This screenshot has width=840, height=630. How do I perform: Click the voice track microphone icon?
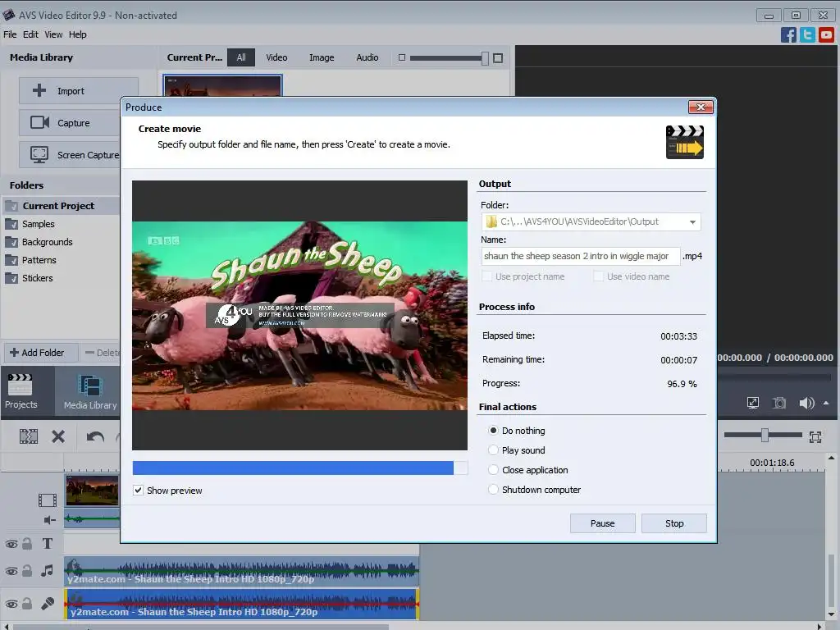coord(47,603)
